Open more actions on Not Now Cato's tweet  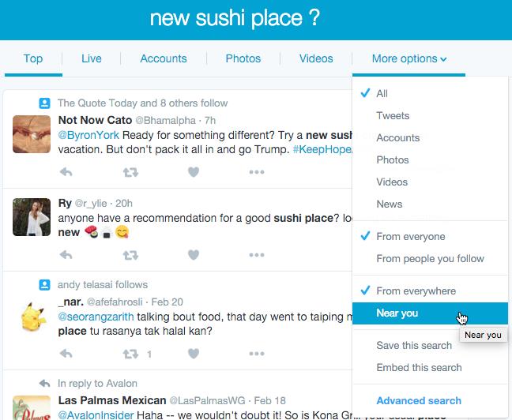point(256,172)
